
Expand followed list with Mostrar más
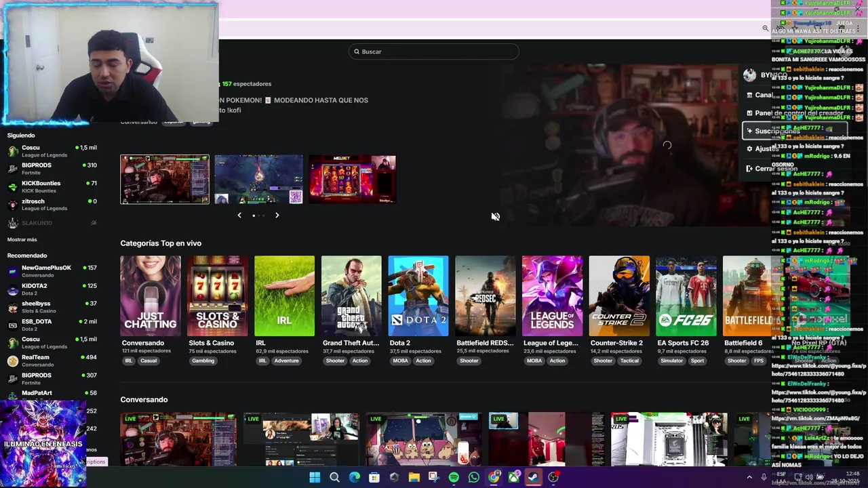(22, 239)
